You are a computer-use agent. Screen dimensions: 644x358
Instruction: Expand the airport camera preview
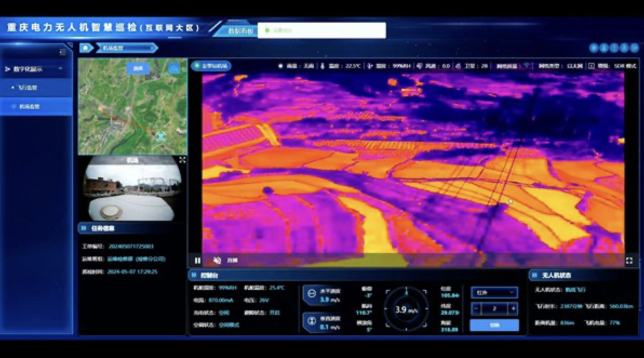click(182, 160)
